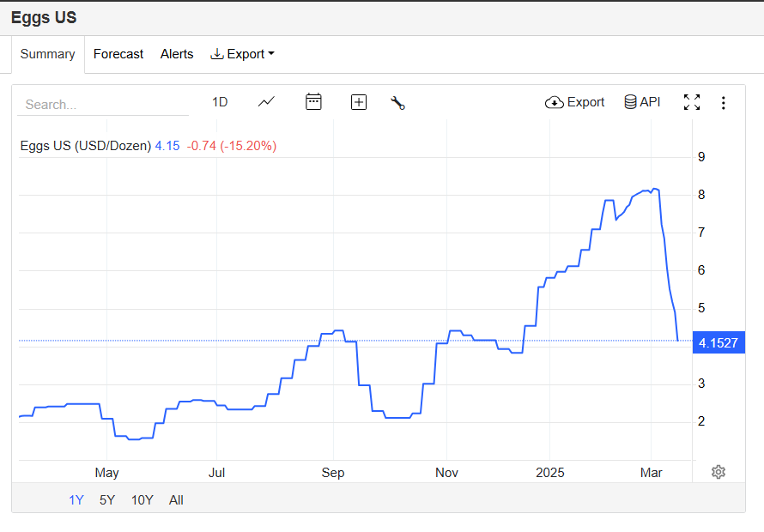Click the plus compare indicator icon
The height and width of the screenshot is (532, 764).
(359, 102)
